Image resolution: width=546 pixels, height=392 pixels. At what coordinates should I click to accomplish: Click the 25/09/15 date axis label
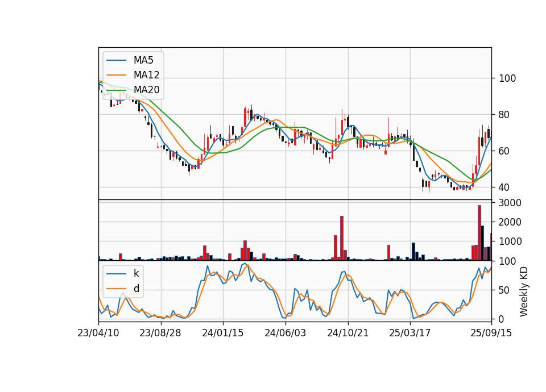(491, 333)
